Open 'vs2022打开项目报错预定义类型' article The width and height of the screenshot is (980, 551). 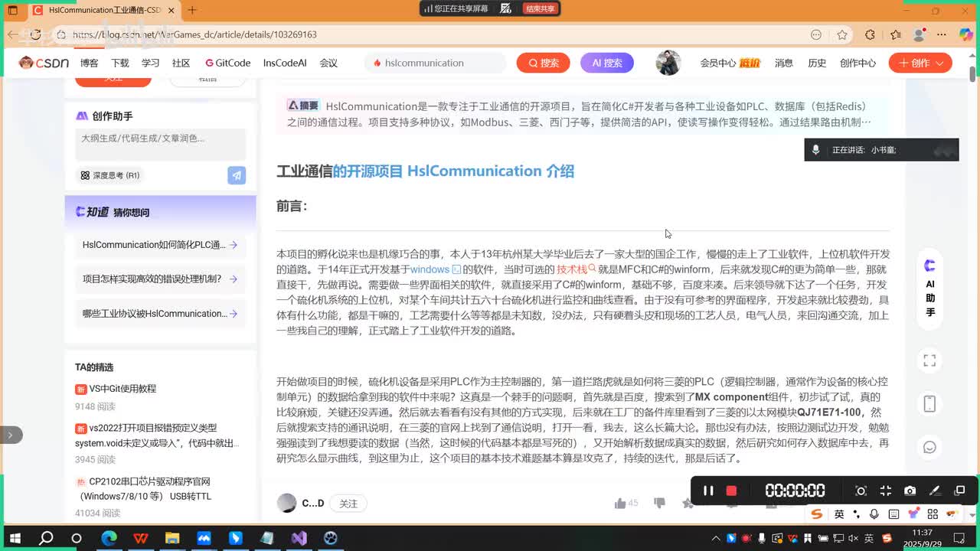(157, 435)
